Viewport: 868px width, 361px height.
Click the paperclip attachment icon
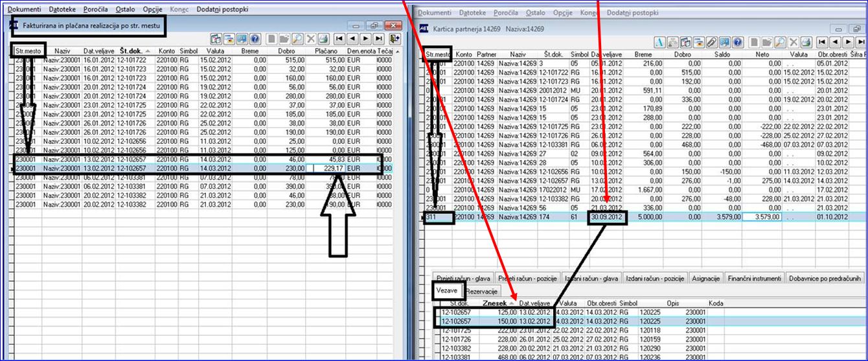712,42
